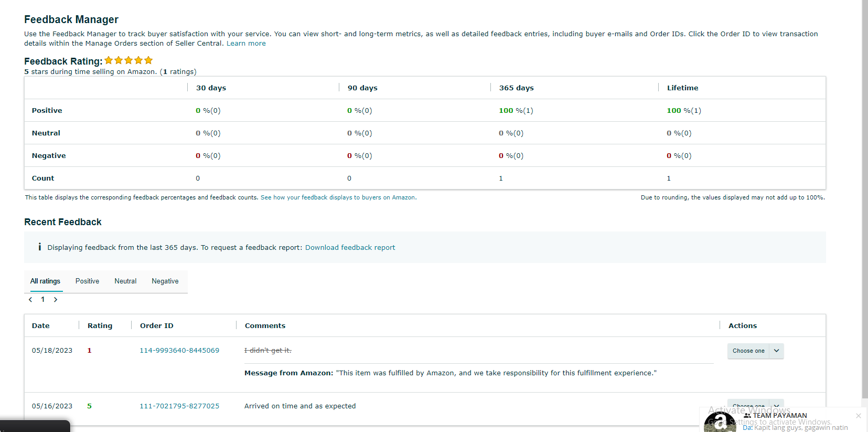Click rating 1 for the 05/18/2023 feedback
This screenshot has height=432, width=868.
click(x=89, y=350)
